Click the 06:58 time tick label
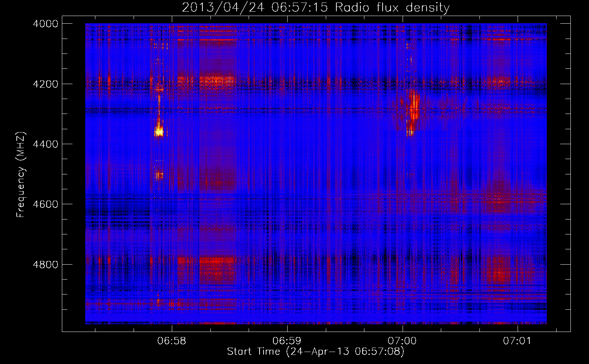589x364 pixels. point(171,341)
